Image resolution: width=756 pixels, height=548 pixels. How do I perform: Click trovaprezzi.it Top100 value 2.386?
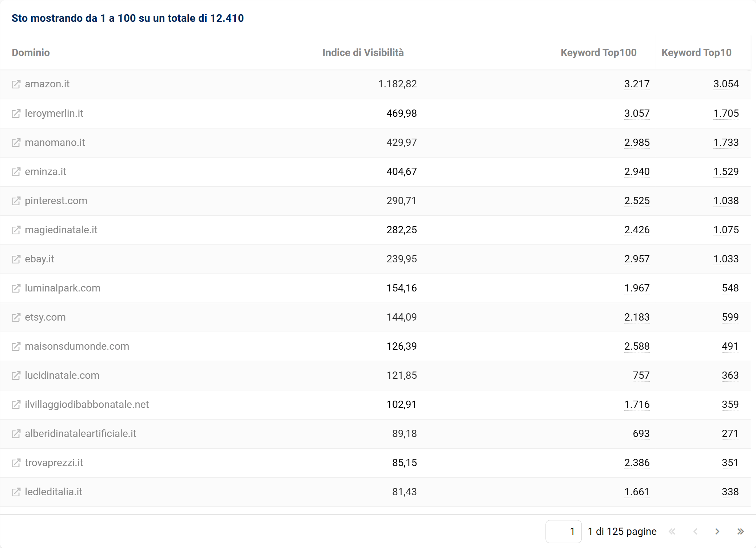tap(637, 463)
